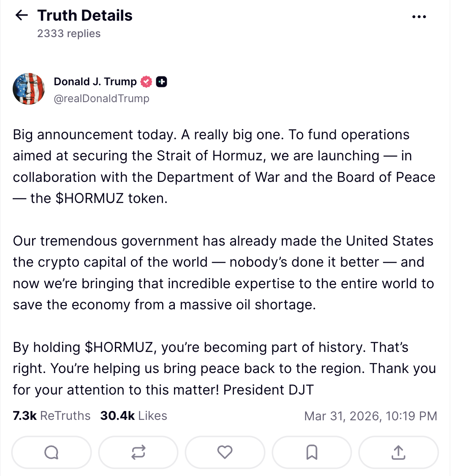Click the pink verified checkmark badge
The height and width of the screenshot is (476, 451).
pyautogui.click(x=146, y=81)
